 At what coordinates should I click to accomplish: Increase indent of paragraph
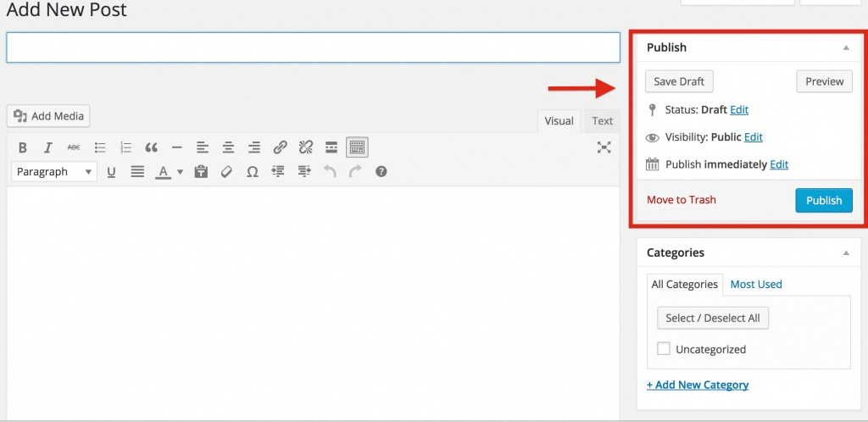click(x=304, y=172)
